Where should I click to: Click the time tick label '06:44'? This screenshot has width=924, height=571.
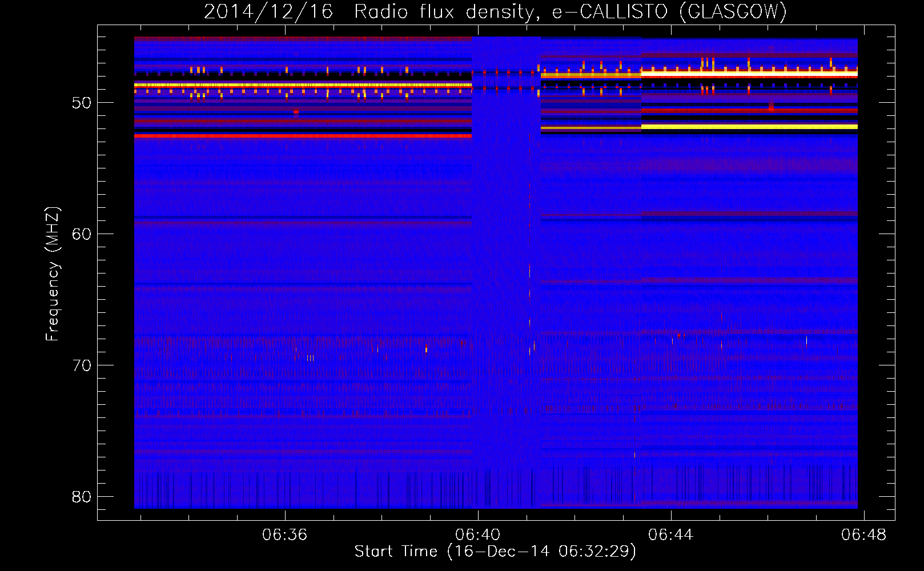tap(670, 535)
